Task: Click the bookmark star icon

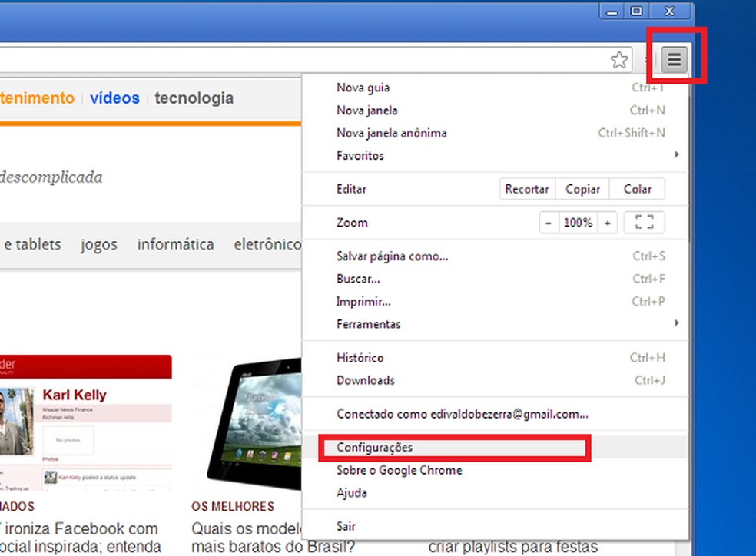Action: pos(618,58)
